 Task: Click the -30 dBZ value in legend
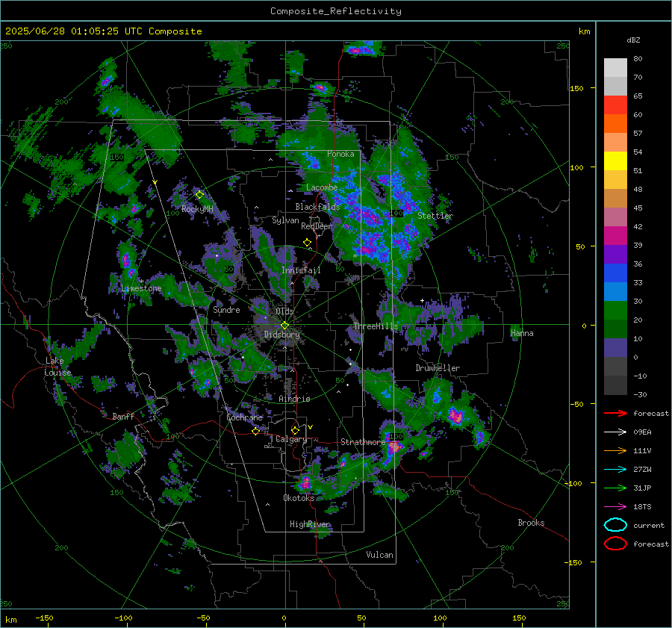pos(640,394)
